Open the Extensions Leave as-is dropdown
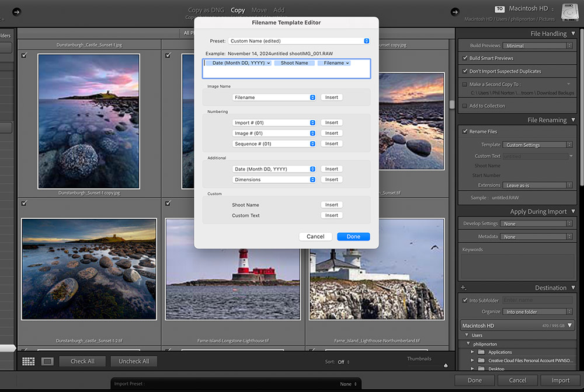This screenshot has height=392, width=584. pos(537,185)
